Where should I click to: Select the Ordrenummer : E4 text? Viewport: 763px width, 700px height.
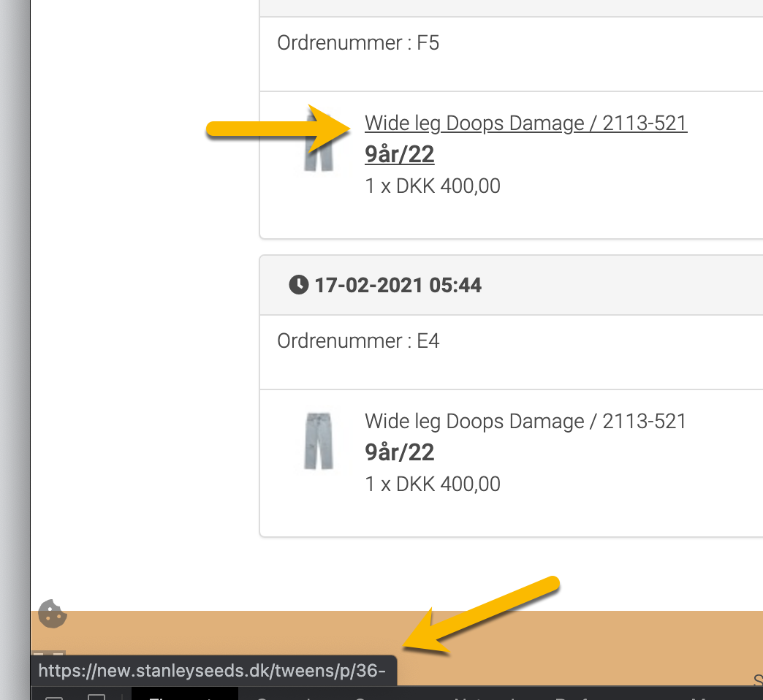(358, 341)
